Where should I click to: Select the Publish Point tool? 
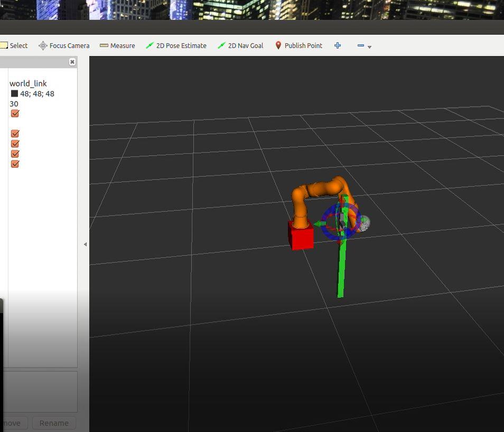(298, 45)
